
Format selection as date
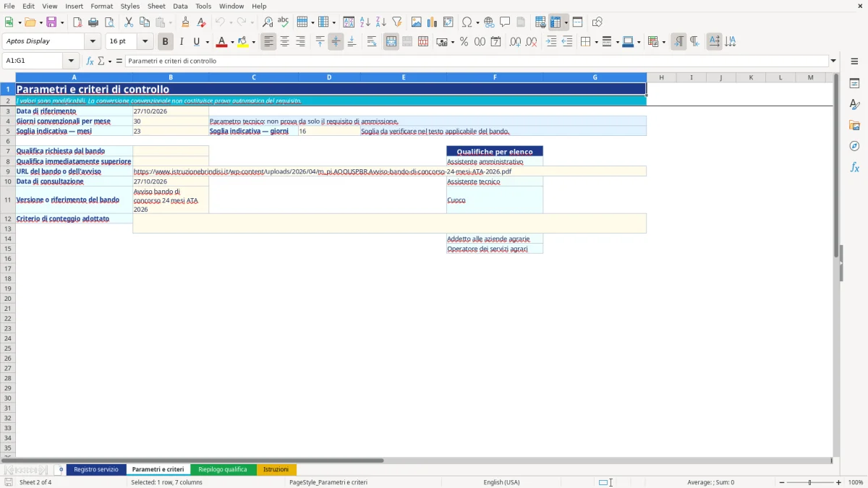[496, 42]
